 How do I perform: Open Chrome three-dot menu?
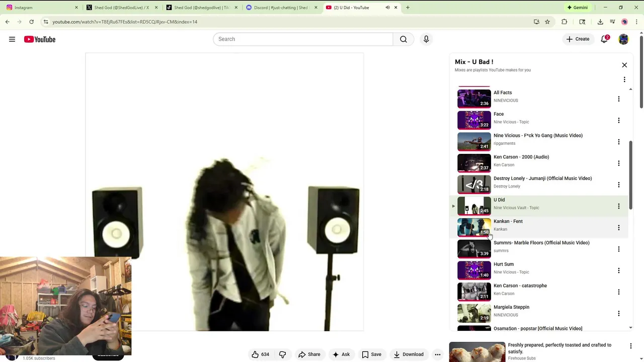point(636,22)
